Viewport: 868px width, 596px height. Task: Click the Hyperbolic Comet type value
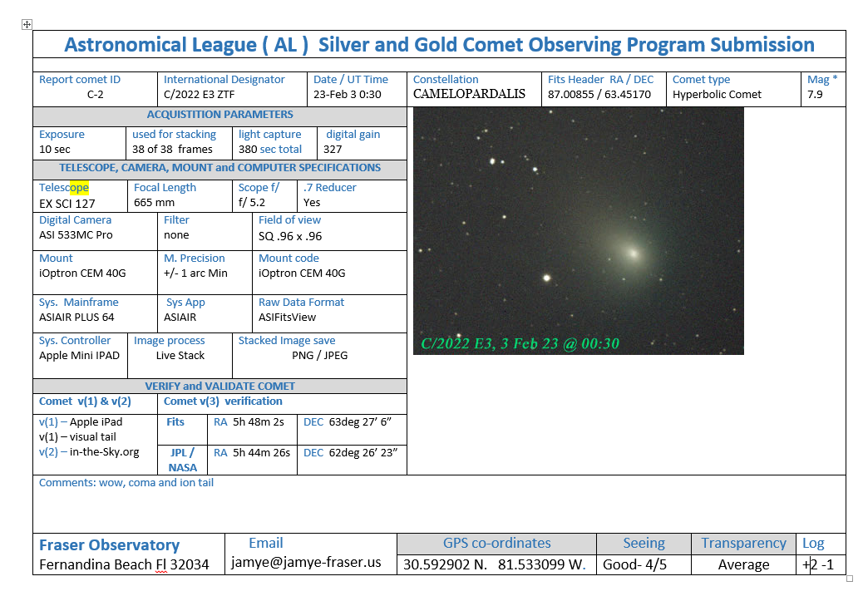(x=717, y=95)
